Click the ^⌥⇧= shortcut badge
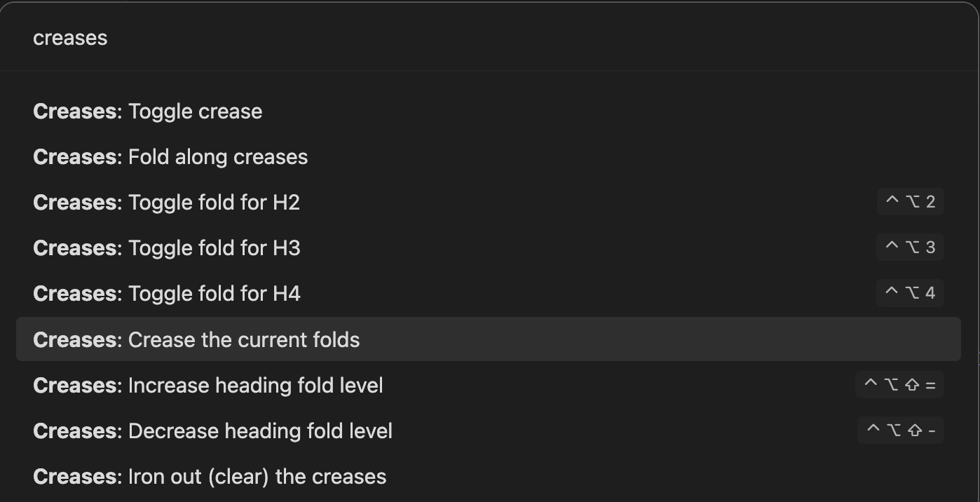The image size is (980, 502). coord(899,384)
